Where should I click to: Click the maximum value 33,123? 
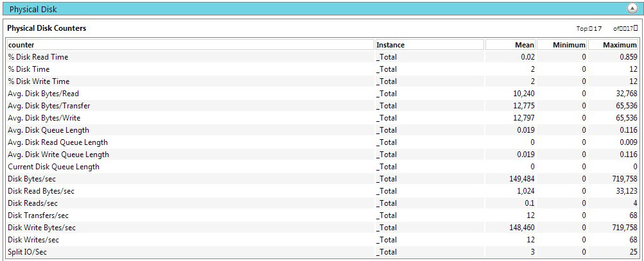(627, 191)
